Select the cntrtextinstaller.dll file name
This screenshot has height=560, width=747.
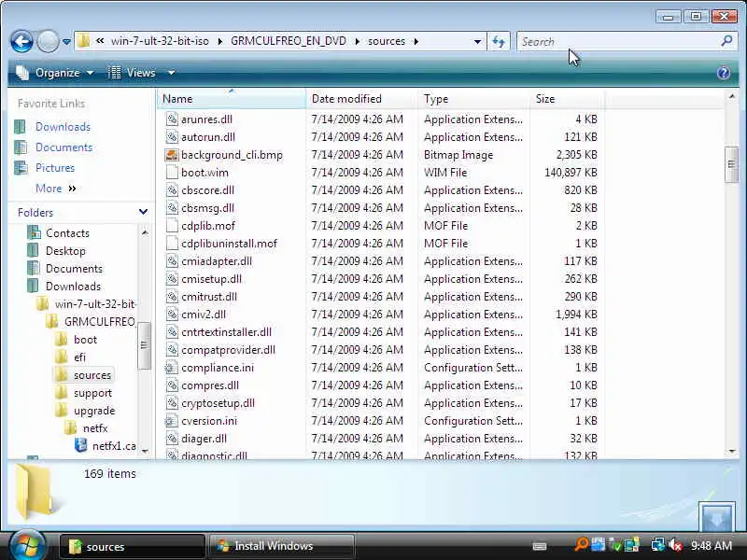(226, 332)
